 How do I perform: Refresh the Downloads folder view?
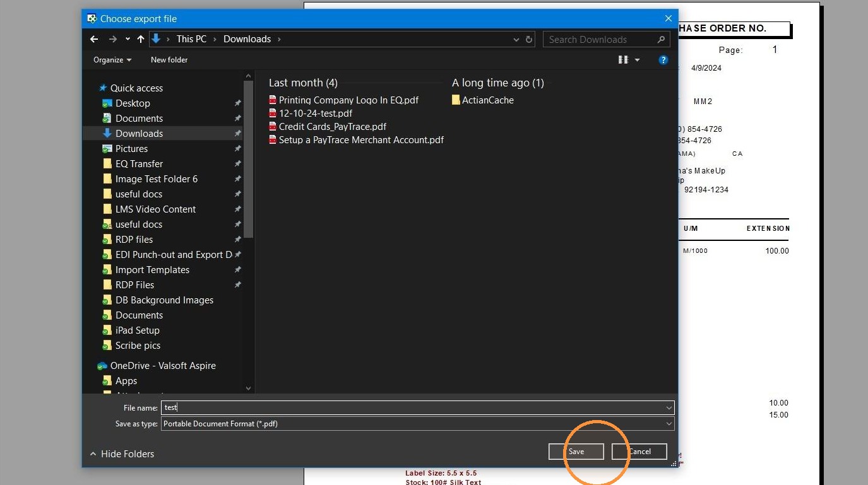[529, 39]
